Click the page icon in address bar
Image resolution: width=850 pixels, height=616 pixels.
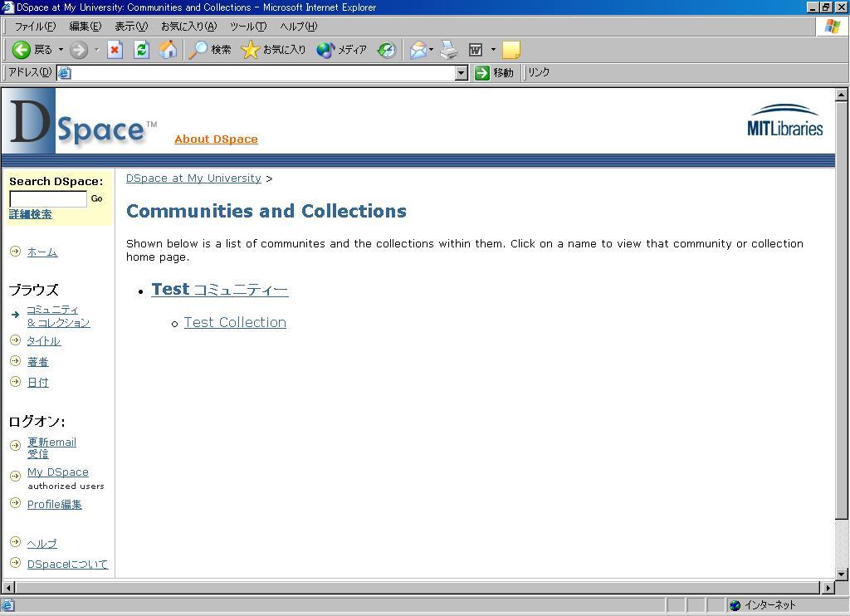tap(64, 73)
